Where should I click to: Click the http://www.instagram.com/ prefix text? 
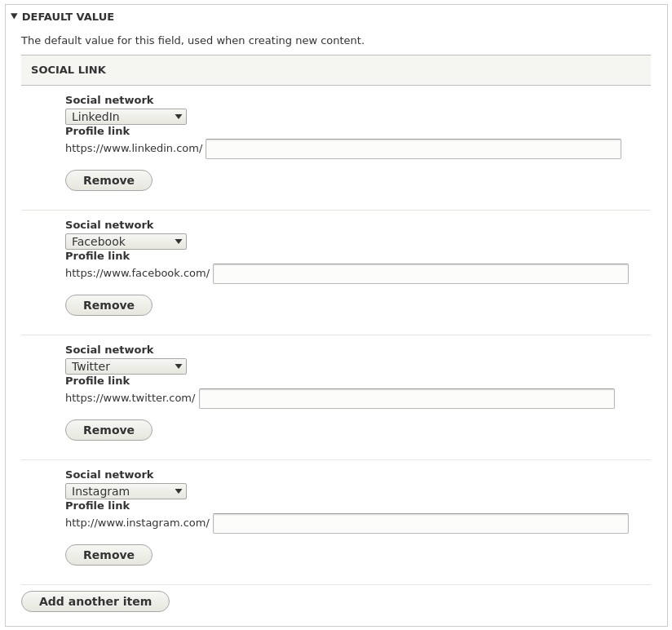pos(137,523)
